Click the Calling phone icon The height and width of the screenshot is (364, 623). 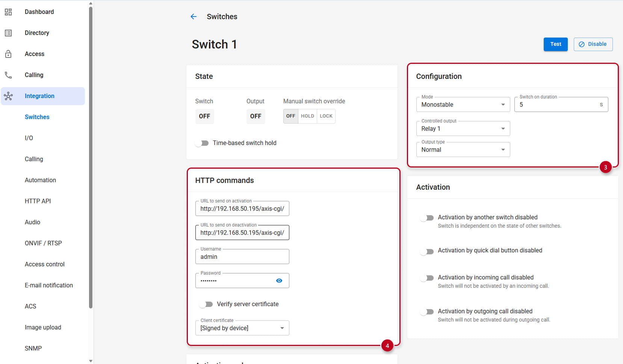point(8,75)
